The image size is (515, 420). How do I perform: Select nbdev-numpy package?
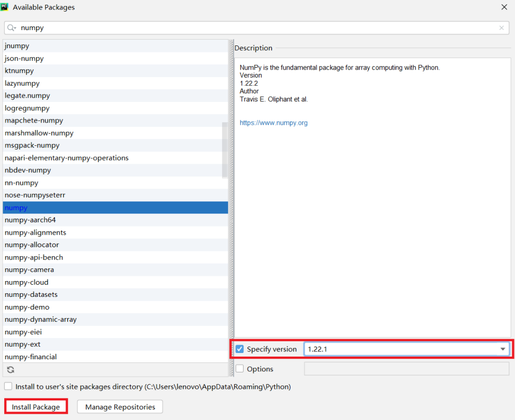point(115,170)
